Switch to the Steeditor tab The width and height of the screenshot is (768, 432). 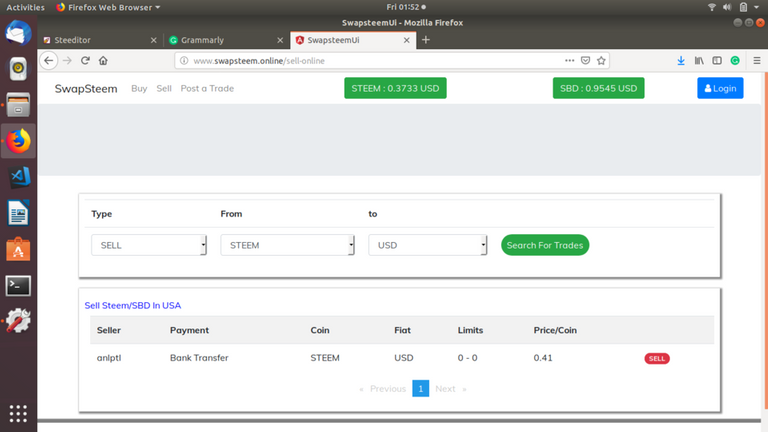(x=100, y=40)
